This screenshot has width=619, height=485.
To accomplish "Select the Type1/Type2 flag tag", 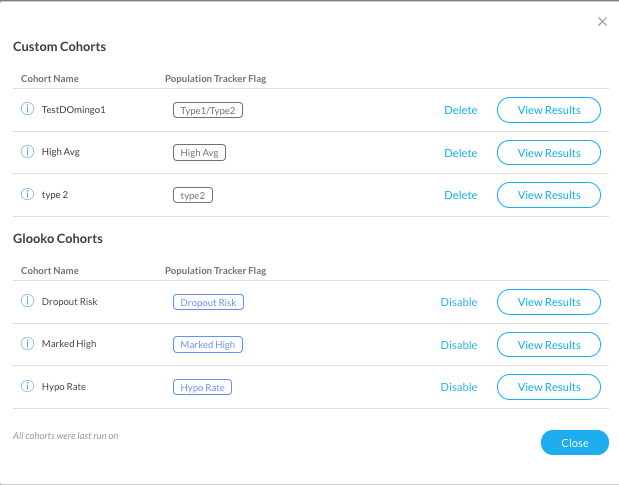I will coord(208,110).
